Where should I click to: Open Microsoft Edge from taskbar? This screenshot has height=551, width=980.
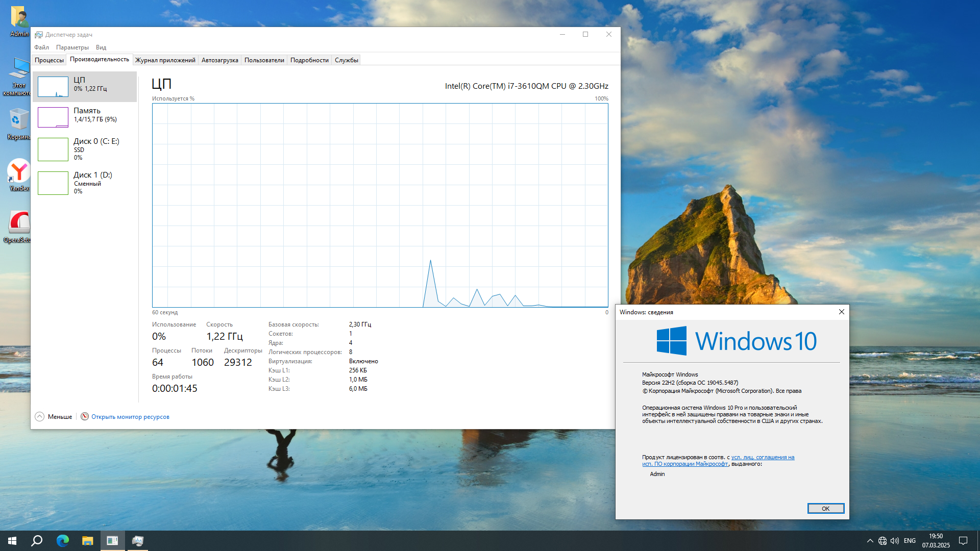[x=62, y=541]
